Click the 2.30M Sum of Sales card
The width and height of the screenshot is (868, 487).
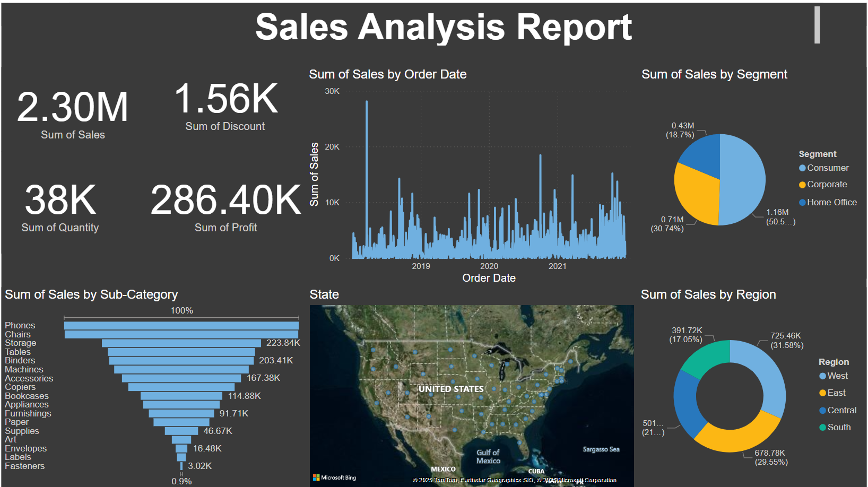tap(73, 114)
